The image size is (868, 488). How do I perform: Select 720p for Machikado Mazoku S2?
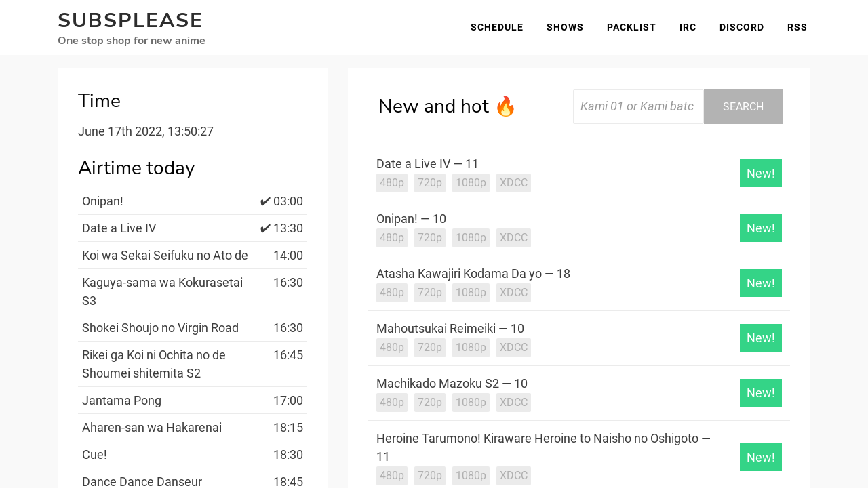430,403
